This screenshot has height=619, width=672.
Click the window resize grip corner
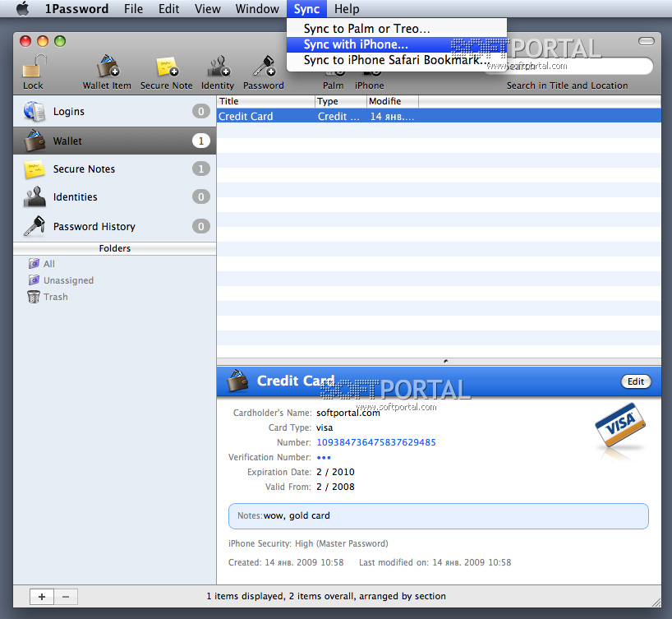click(x=656, y=603)
